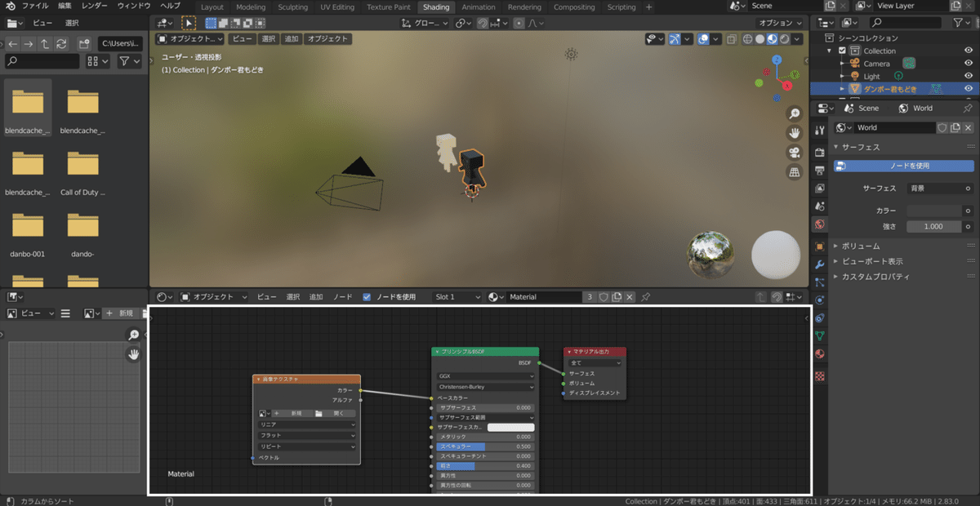980x506 pixels.
Task: Toggle viewport gizmos button
Action: (x=675, y=38)
